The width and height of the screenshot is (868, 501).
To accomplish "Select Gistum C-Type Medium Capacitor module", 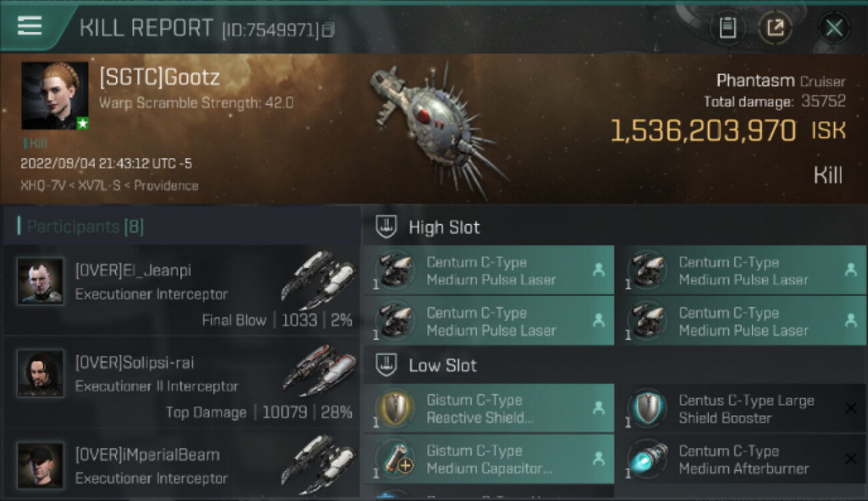I will [489, 460].
